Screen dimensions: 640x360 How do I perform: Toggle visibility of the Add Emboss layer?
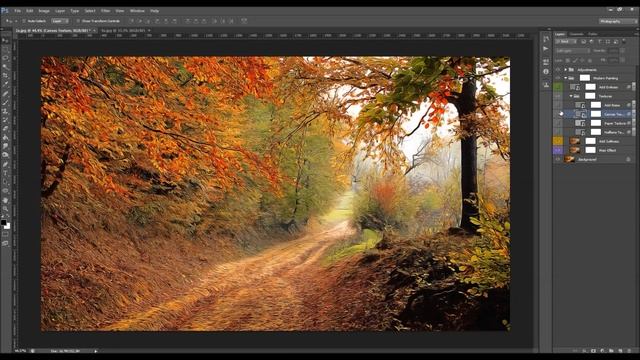pos(558,87)
